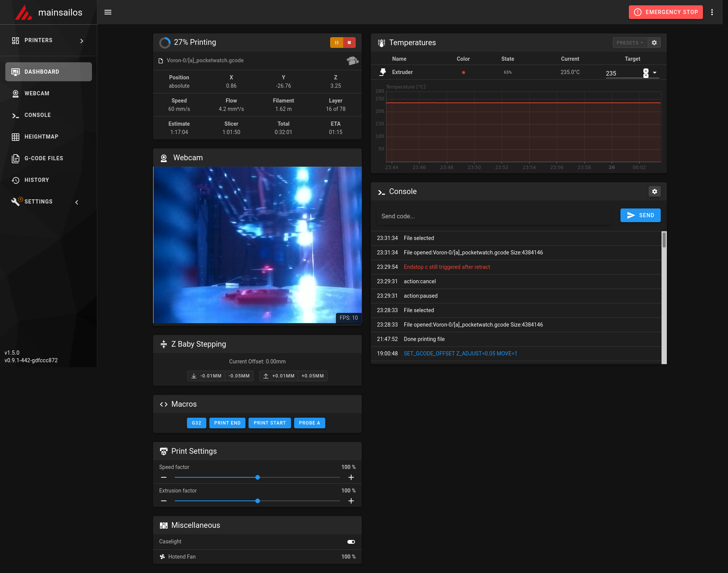The image size is (728, 573).
Task: Toggle the Caselight switch
Action: [351, 542]
